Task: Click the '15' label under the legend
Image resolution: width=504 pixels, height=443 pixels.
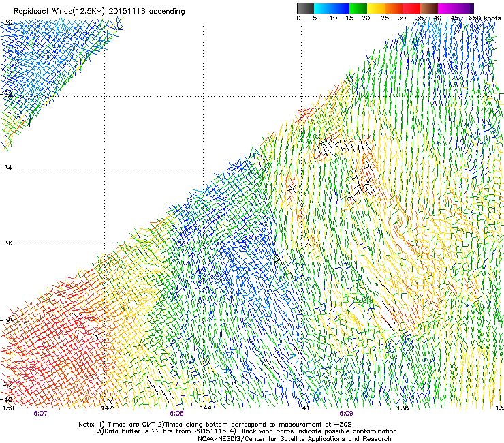Action: click(349, 18)
